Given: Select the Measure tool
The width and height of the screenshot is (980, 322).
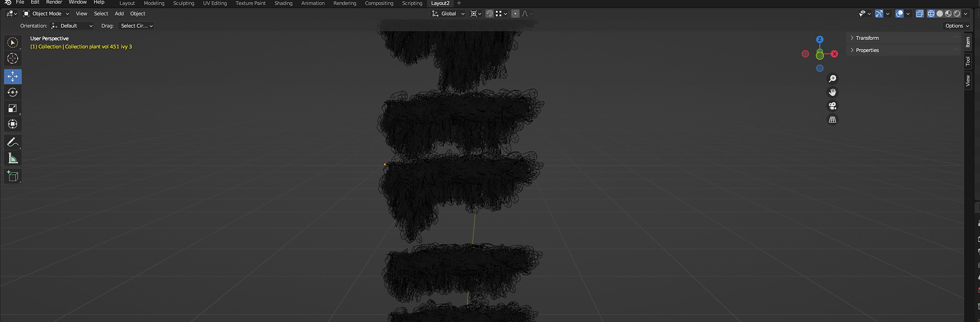Looking at the screenshot, I should 13,158.
